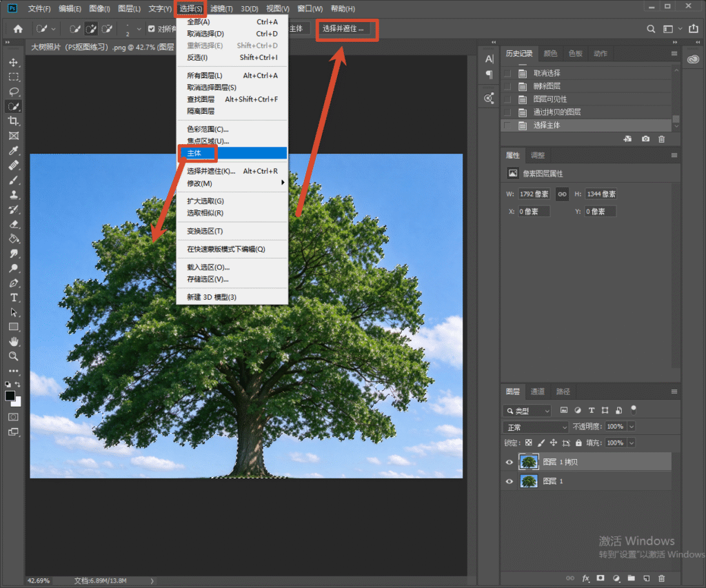Toggle lock image pixels brush icon

click(541, 443)
